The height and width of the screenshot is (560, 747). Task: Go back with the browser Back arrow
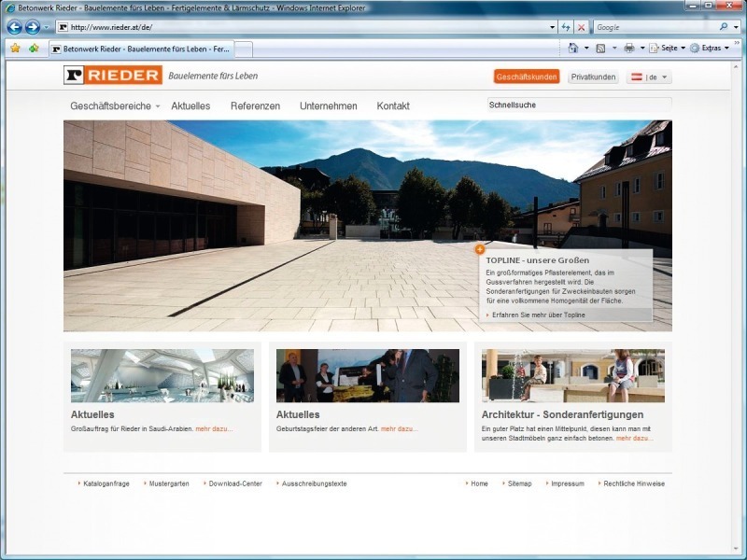pos(14,27)
